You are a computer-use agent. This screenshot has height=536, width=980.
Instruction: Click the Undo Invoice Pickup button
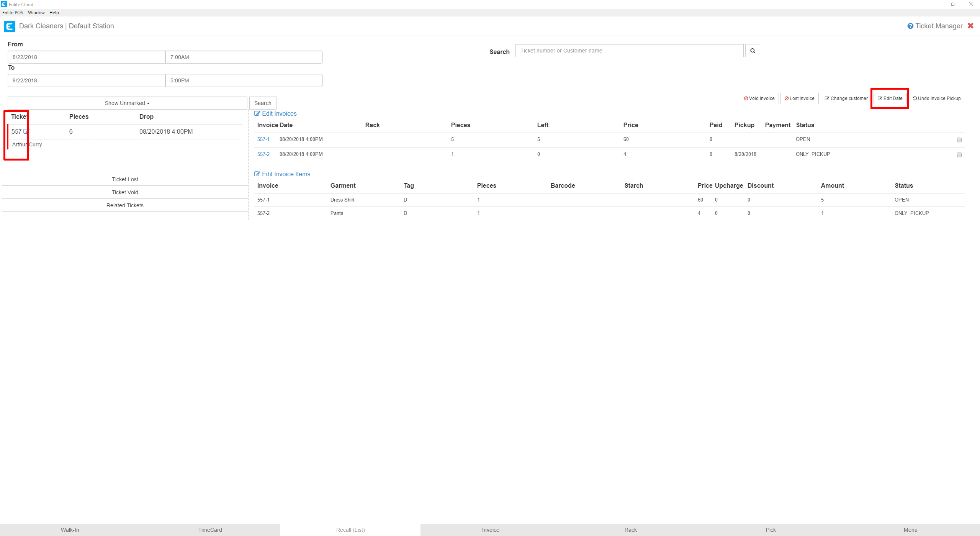pyautogui.click(x=936, y=98)
